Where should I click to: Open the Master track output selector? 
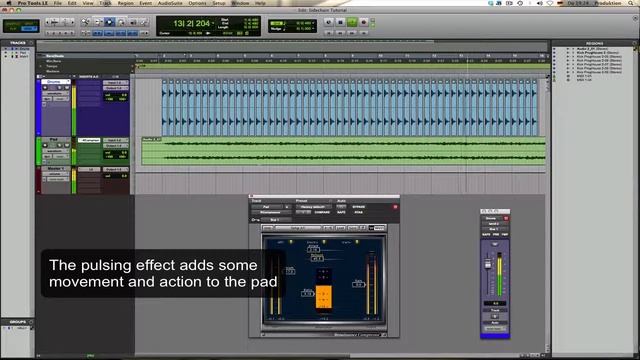(116, 169)
